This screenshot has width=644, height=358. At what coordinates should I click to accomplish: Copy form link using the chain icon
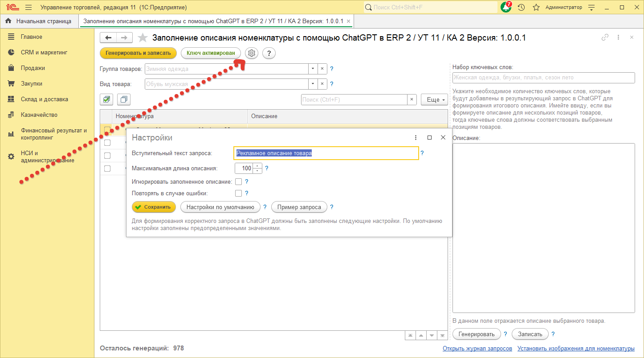coord(605,38)
